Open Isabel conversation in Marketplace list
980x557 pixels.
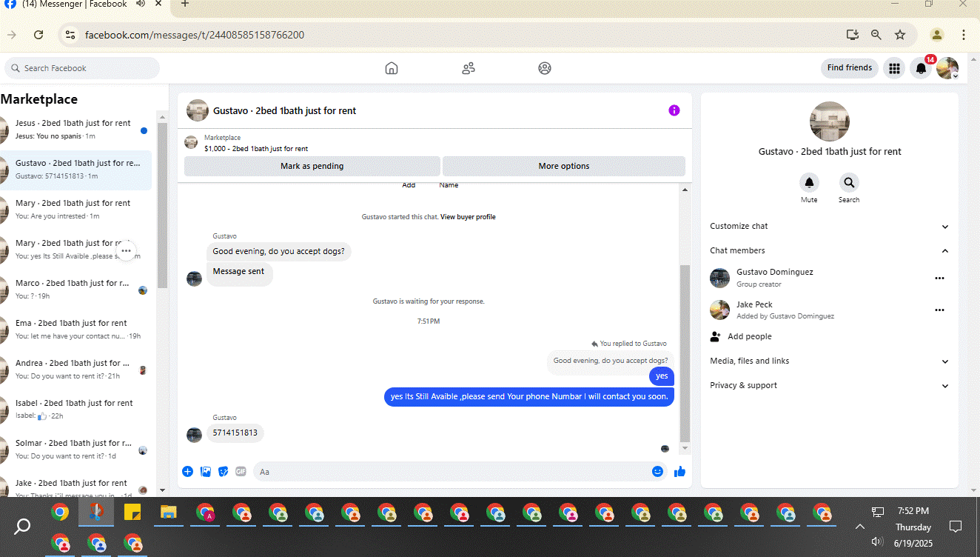tap(76, 410)
